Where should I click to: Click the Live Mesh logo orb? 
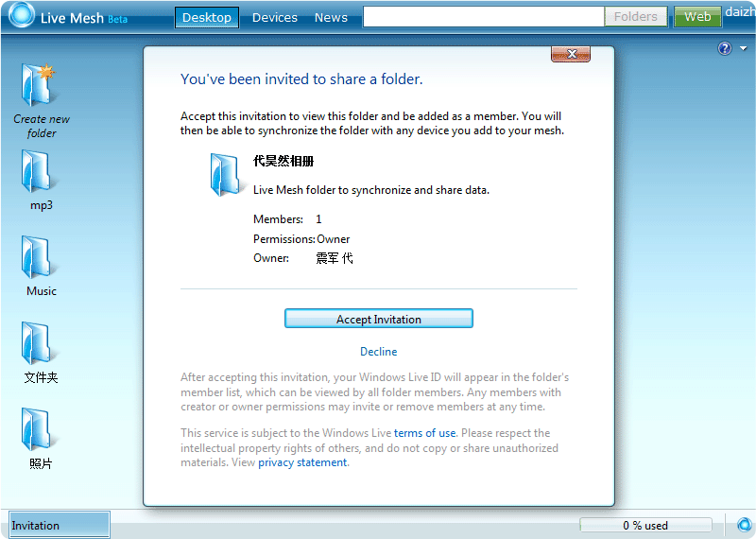(x=21, y=15)
